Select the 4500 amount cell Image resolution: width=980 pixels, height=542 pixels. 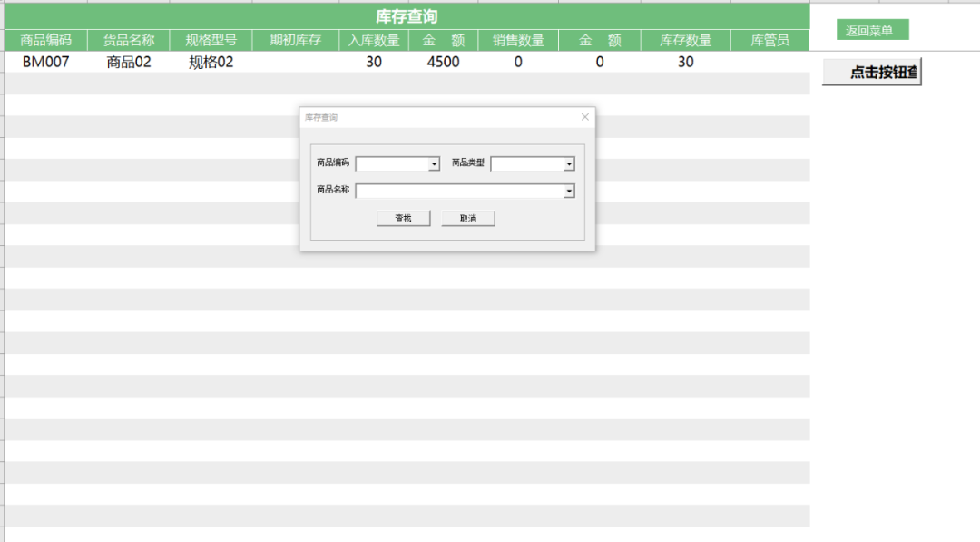443,62
